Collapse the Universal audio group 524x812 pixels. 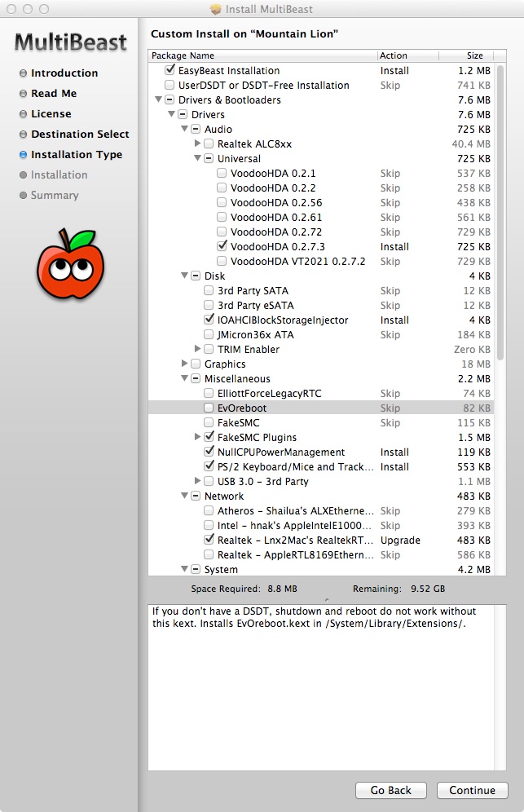pyautogui.click(x=197, y=158)
